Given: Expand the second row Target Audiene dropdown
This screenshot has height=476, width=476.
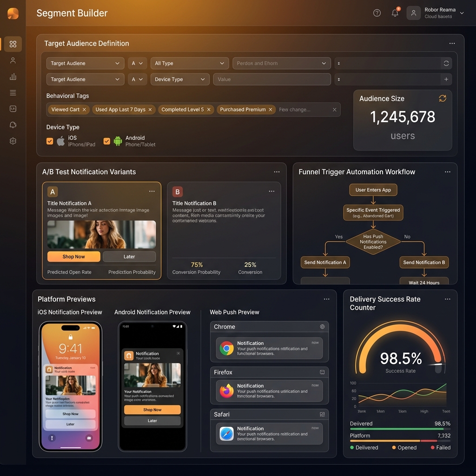Looking at the screenshot, I should click(x=86, y=79).
